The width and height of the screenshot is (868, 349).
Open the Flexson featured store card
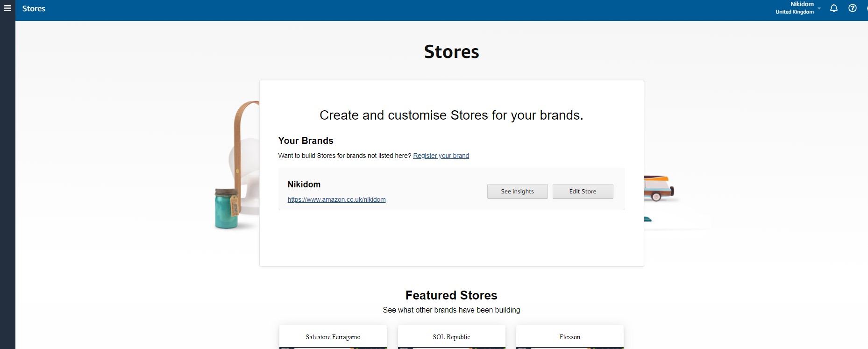(x=569, y=337)
